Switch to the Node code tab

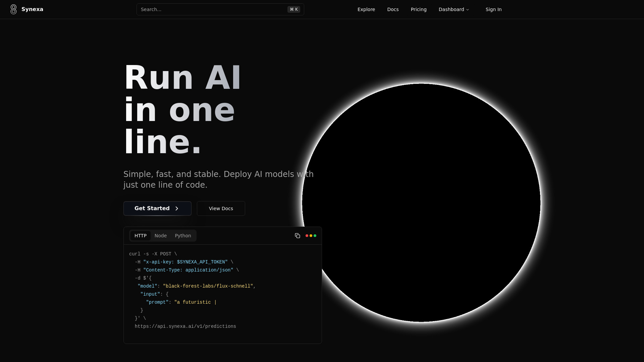tap(161, 236)
